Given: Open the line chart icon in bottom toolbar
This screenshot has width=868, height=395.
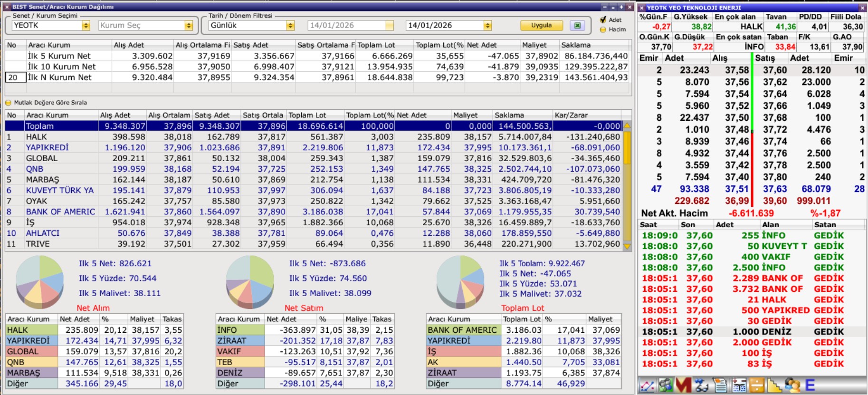Looking at the screenshot, I should [647, 385].
